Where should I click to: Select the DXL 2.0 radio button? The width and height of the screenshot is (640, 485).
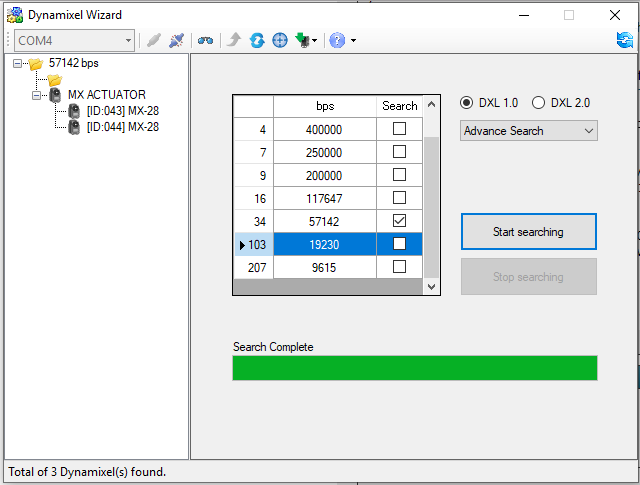(x=538, y=102)
